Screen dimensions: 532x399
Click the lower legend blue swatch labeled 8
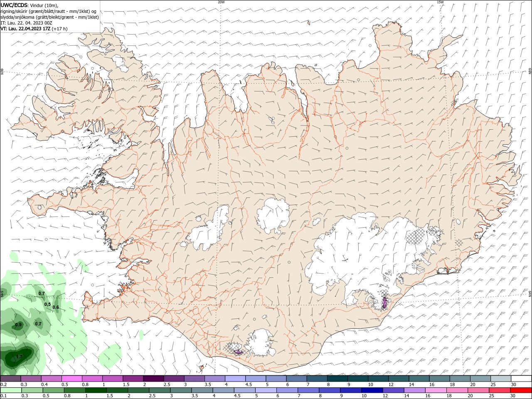329,390
